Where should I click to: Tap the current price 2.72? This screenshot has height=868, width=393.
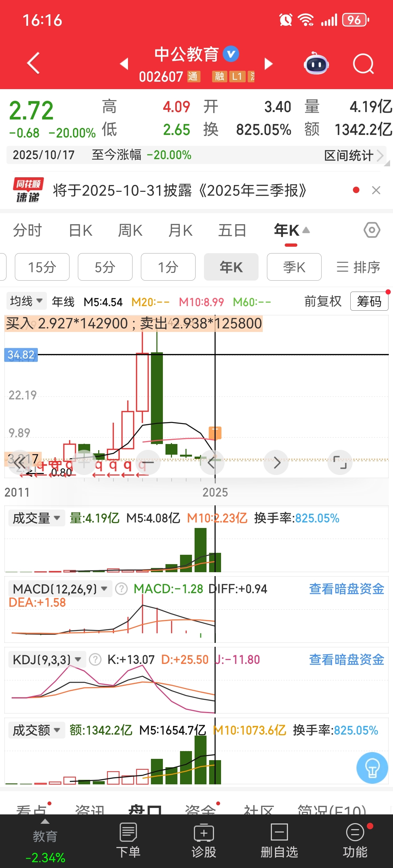[x=31, y=110]
